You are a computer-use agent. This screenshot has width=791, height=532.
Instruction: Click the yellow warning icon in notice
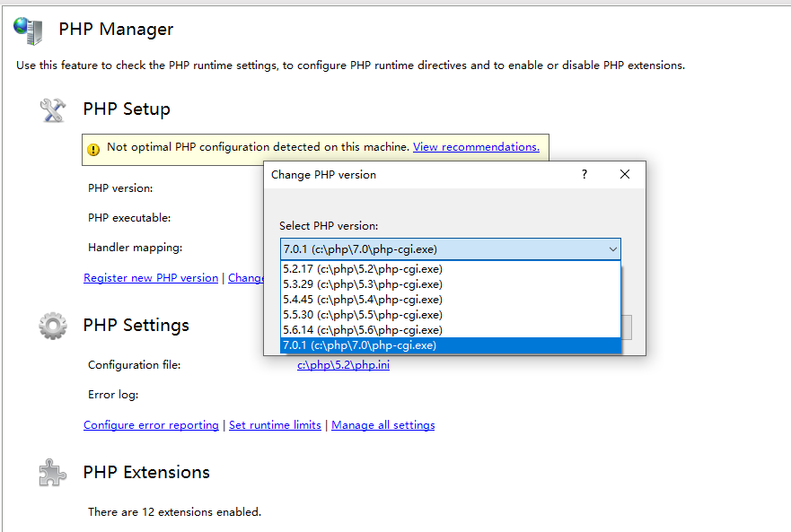click(x=93, y=150)
